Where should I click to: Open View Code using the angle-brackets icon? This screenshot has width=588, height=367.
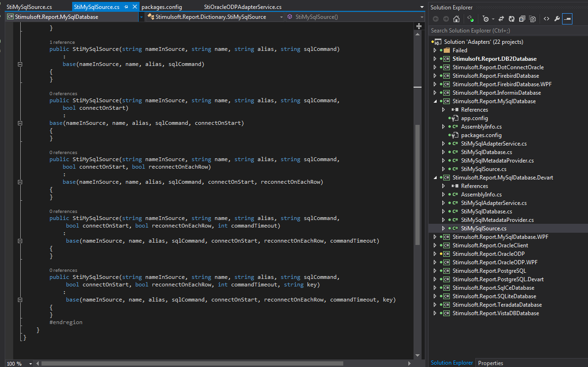click(x=547, y=19)
